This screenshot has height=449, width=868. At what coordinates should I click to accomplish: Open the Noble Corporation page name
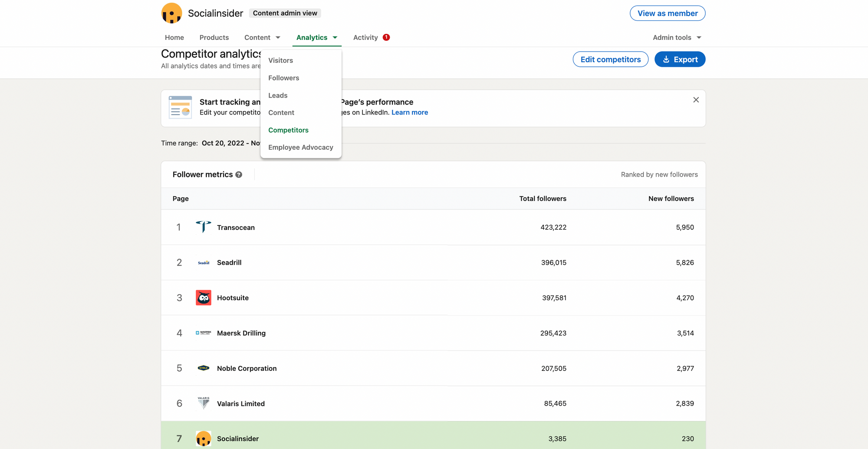pos(247,368)
